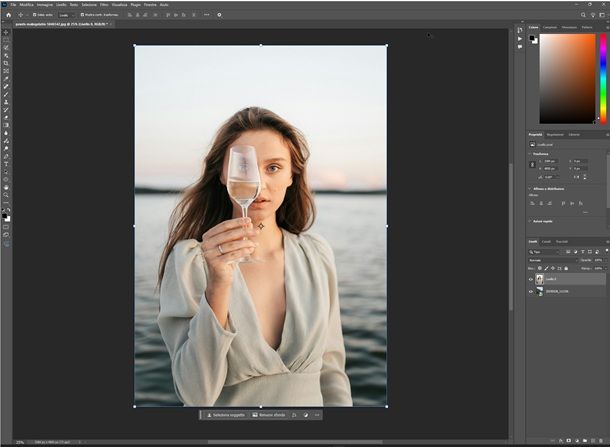Hide the top layer via eye icon
Screen dimensions: 610x447
click(531, 279)
